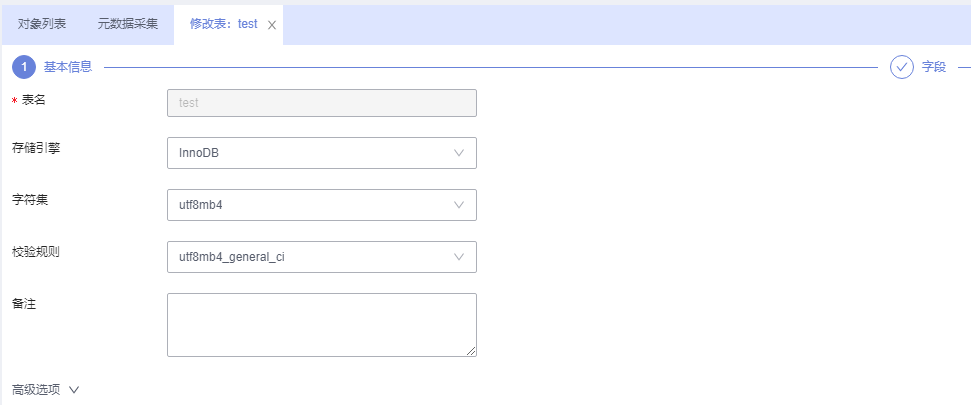The height and width of the screenshot is (405, 971).
Task: Click the arrow next to 高级选项
Action: tap(74, 390)
